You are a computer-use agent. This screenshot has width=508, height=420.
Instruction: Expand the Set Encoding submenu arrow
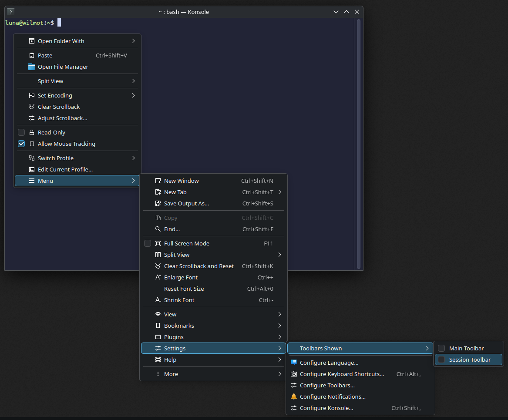(x=133, y=95)
